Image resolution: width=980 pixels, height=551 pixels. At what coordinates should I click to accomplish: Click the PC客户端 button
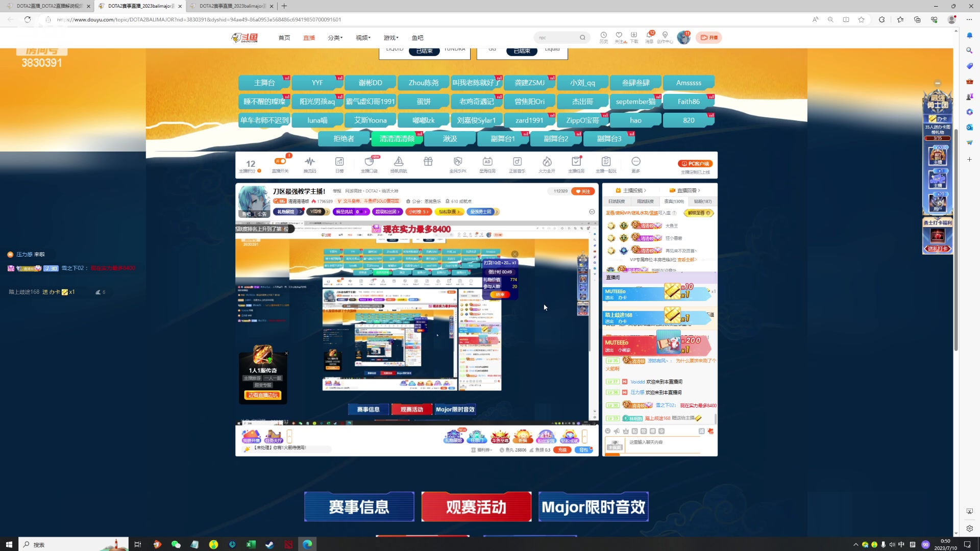tap(695, 164)
